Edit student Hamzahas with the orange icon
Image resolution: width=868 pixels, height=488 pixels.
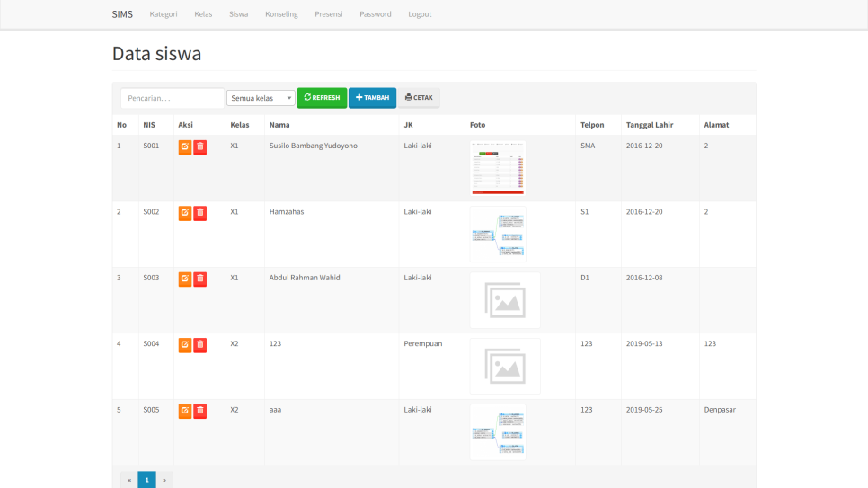click(185, 213)
